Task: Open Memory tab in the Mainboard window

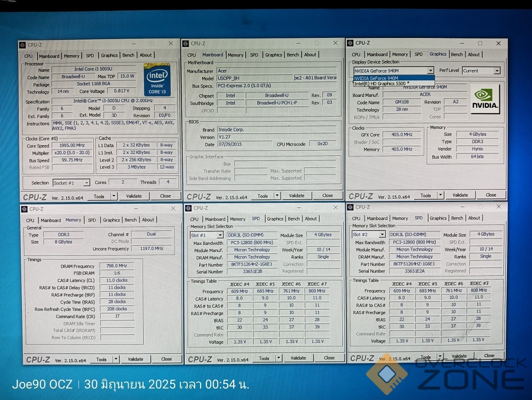Action: 235,55
